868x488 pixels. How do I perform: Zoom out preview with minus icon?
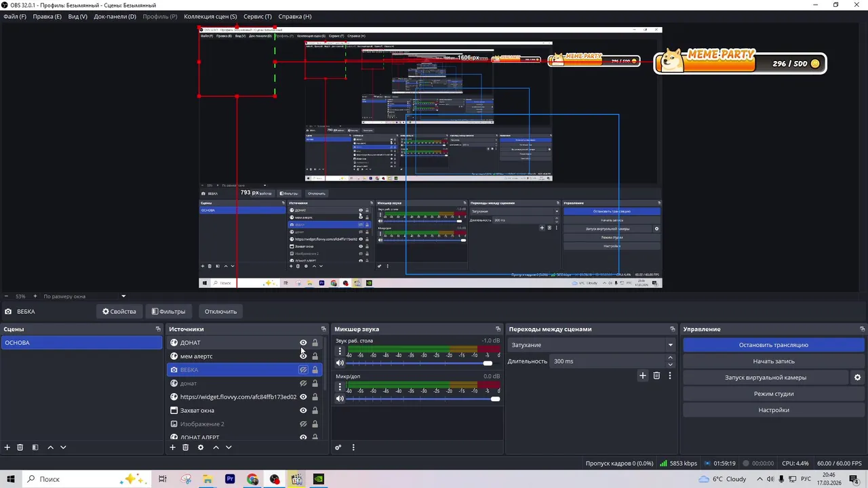click(x=6, y=296)
